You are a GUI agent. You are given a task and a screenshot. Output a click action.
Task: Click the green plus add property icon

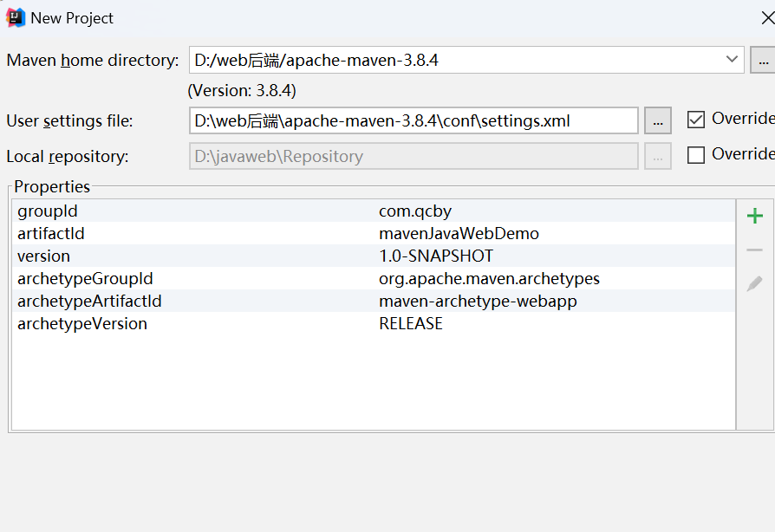tap(755, 216)
